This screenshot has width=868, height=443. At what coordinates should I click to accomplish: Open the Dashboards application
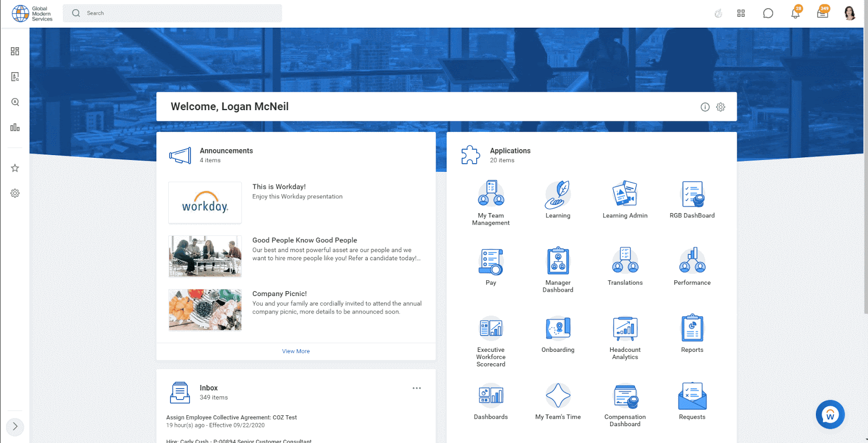coord(491,401)
